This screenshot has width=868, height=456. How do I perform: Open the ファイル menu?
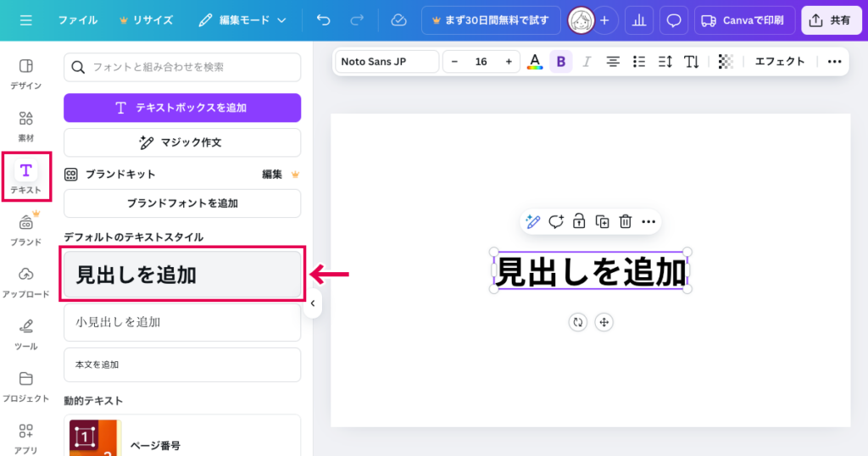pyautogui.click(x=77, y=19)
